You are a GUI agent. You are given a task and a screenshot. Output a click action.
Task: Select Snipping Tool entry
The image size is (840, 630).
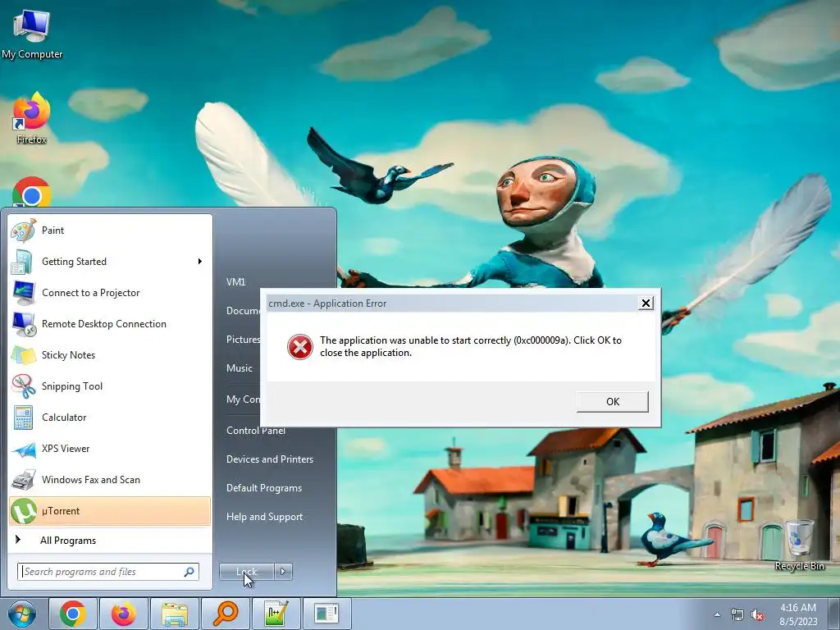click(x=110, y=386)
